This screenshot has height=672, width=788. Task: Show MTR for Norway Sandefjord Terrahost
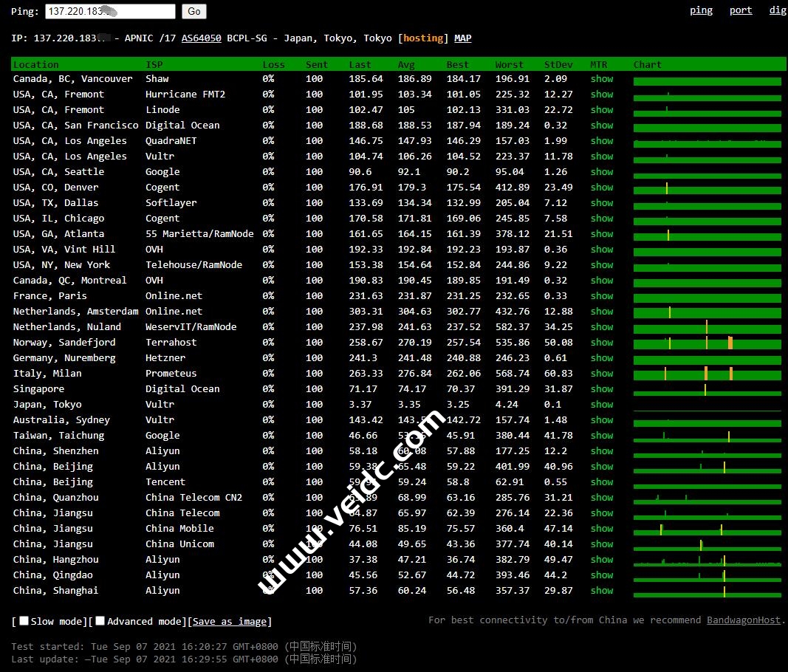coord(602,343)
